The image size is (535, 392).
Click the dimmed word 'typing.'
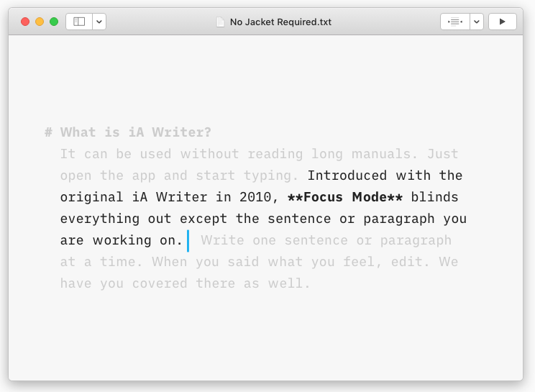click(271, 176)
